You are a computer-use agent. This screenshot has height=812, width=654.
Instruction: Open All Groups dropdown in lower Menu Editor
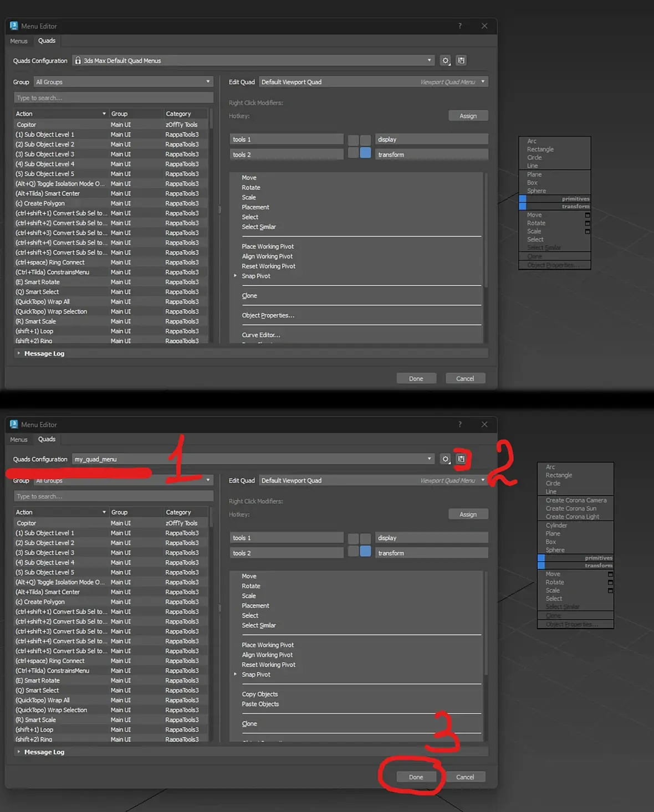pos(123,480)
